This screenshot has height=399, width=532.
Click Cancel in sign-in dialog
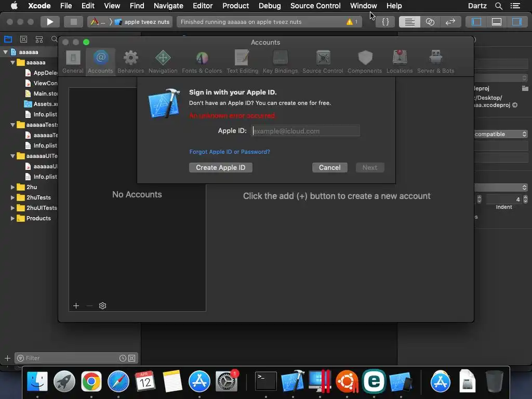[x=329, y=168]
